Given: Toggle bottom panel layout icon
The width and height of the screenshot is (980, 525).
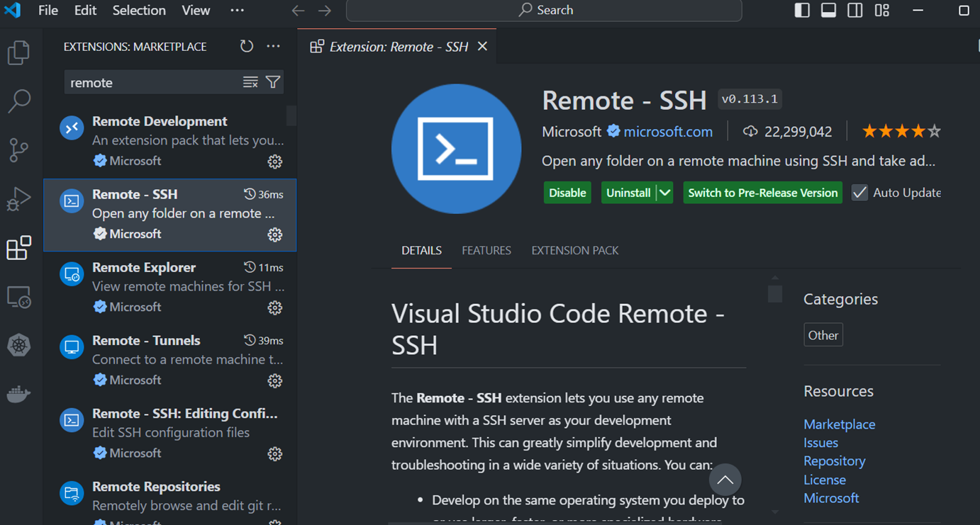Looking at the screenshot, I should pos(828,10).
